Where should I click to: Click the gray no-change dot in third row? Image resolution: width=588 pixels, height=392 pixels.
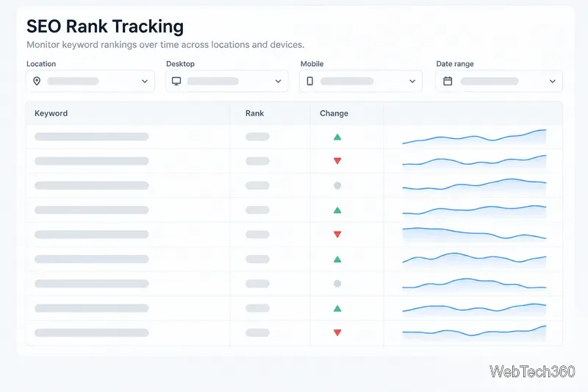(x=337, y=185)
